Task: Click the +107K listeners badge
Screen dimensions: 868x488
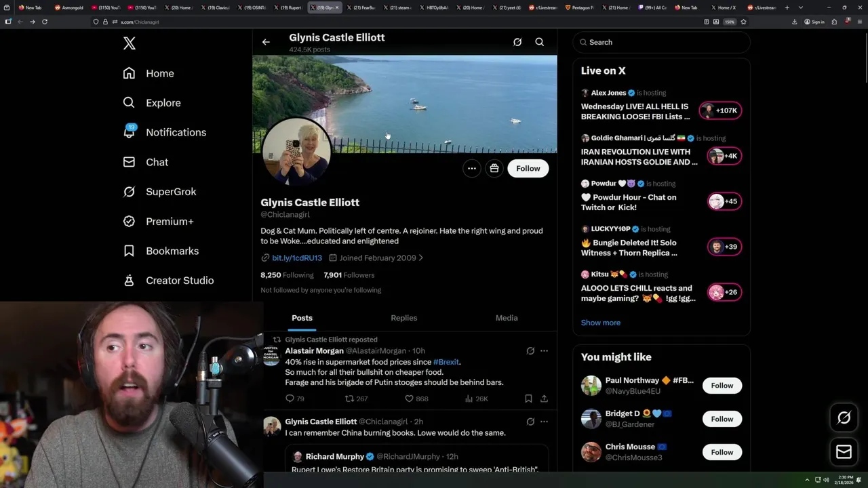Action: pos(720,110)
